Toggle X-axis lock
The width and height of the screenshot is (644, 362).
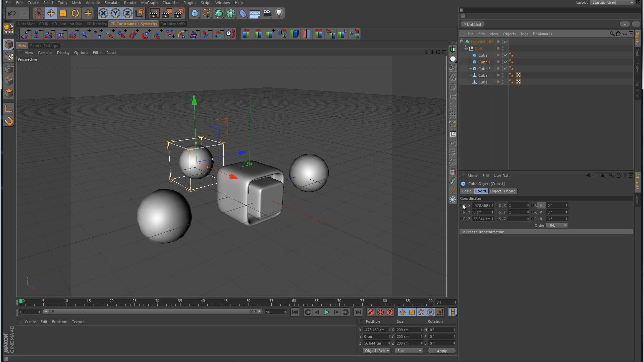tap(103, 13)
